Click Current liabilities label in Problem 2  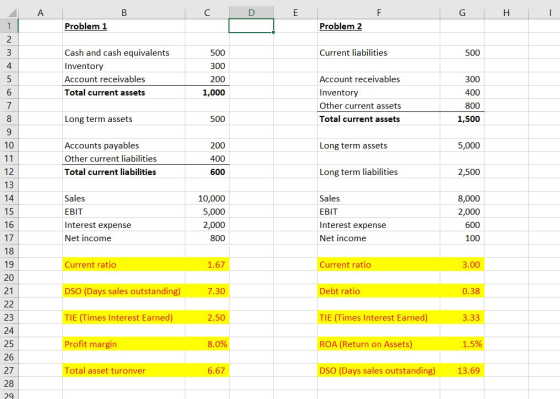(353, 53)
